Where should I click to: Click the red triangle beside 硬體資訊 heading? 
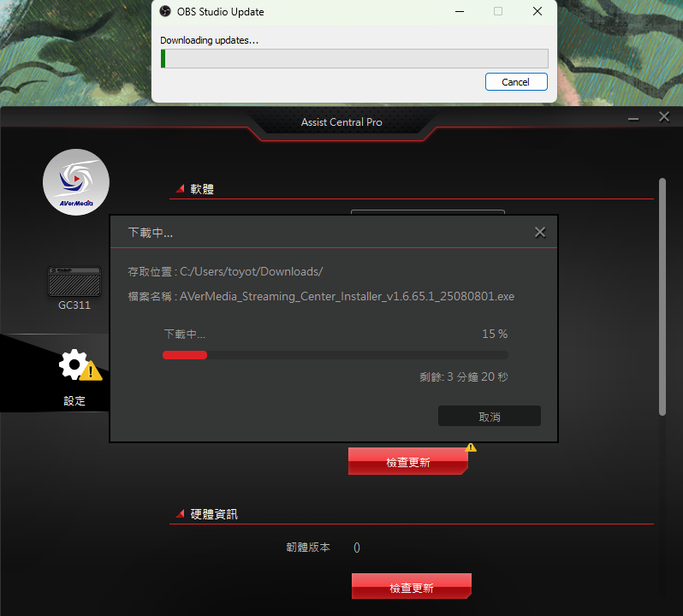(180, 514)
